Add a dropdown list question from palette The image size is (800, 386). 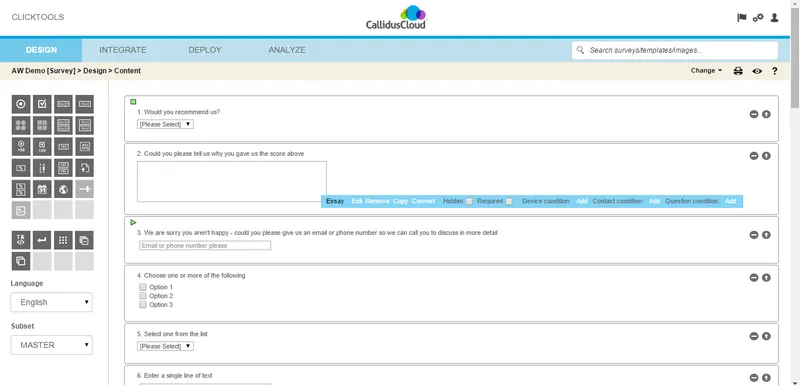(x=63, y=104)
